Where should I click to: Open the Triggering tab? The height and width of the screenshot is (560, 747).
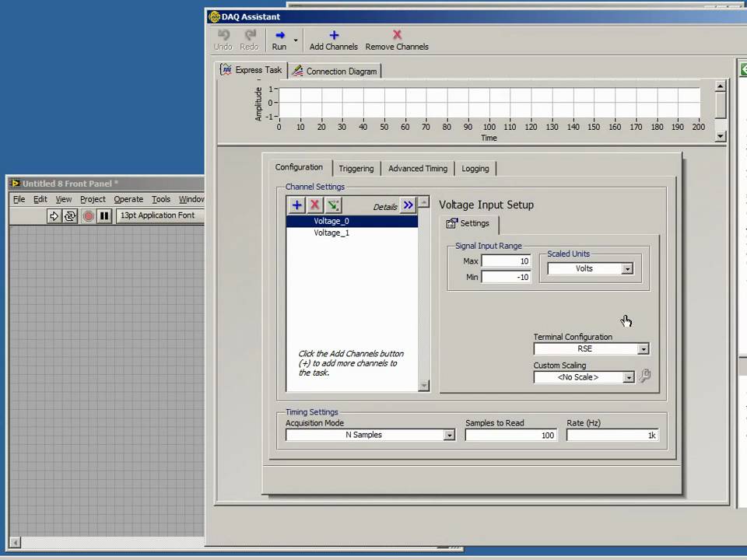[356, 169]
